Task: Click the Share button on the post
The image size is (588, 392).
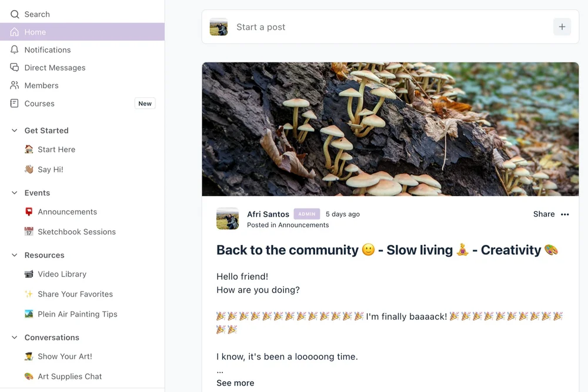Action: pos(544,214)
